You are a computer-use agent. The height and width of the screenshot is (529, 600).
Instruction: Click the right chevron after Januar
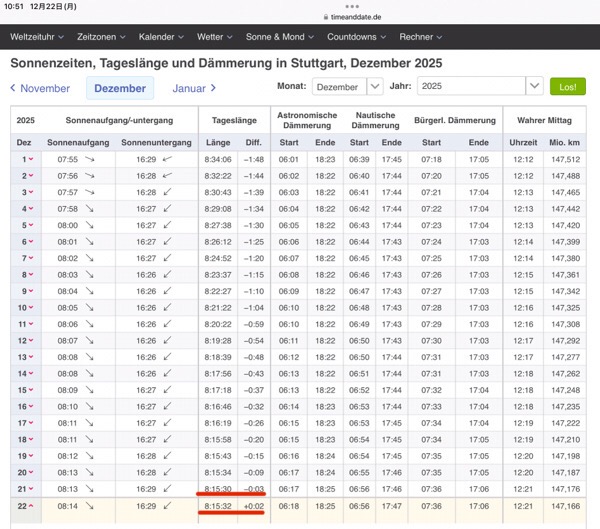213,88
